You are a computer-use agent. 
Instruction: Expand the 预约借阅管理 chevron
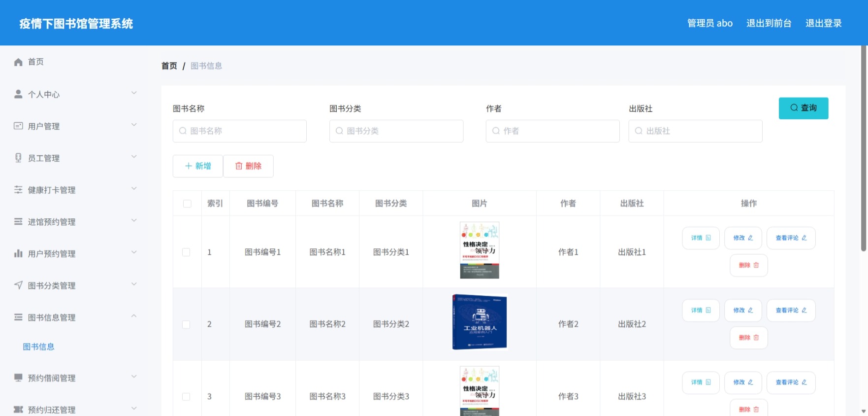[x=134, y=377]
